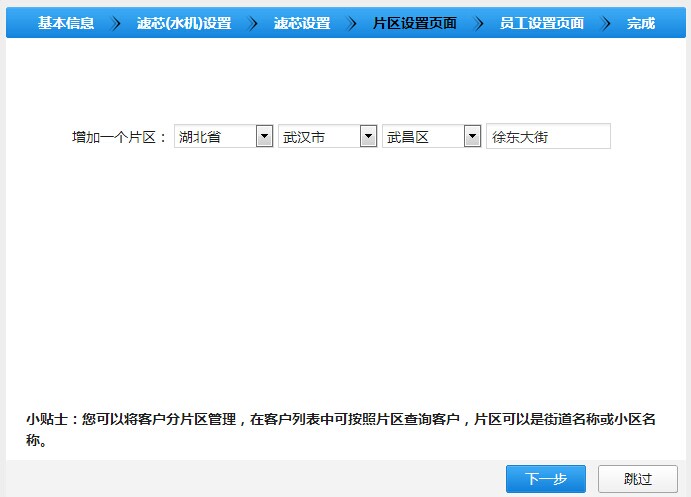
Task: Click the chevron arrow after 片区设置页面
Action: pyautogui.click(x=478, y=23)
